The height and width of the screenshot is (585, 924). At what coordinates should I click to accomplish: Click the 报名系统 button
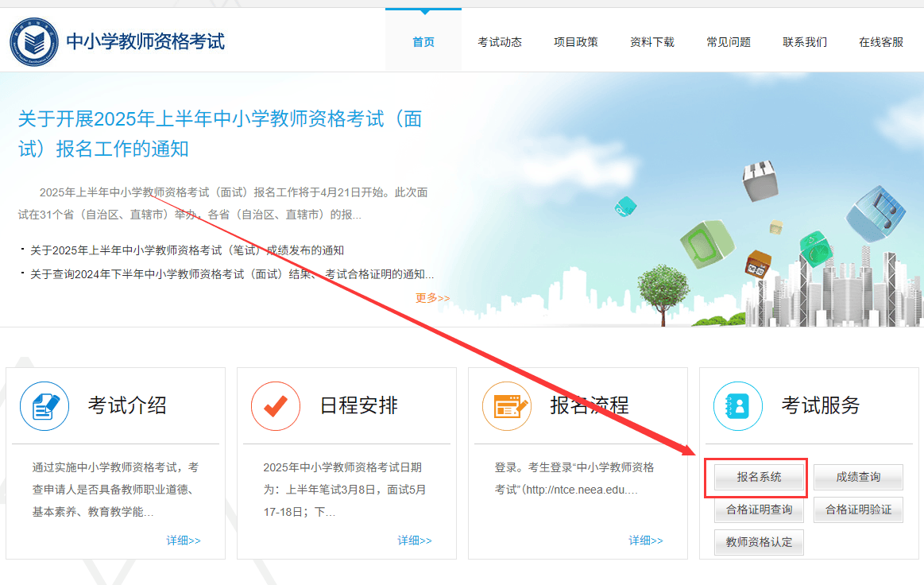[x=759, y=477]
